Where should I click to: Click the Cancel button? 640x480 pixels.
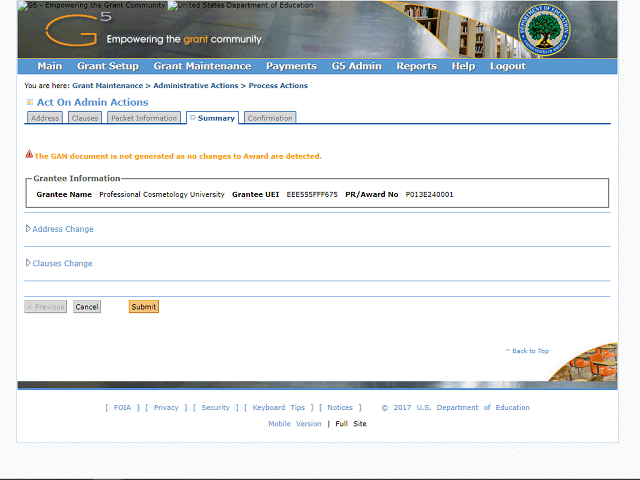87,307
